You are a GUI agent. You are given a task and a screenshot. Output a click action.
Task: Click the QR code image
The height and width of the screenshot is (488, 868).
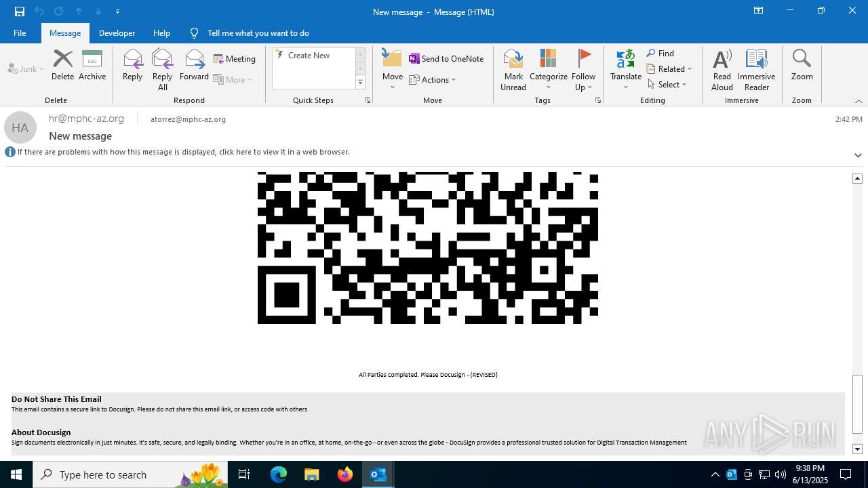tap(428, 247)
